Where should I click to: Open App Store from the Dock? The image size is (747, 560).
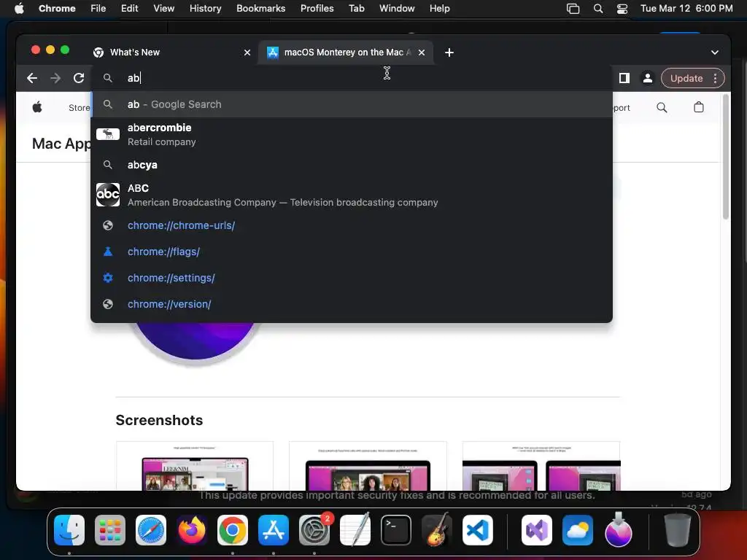coord(274,530)
